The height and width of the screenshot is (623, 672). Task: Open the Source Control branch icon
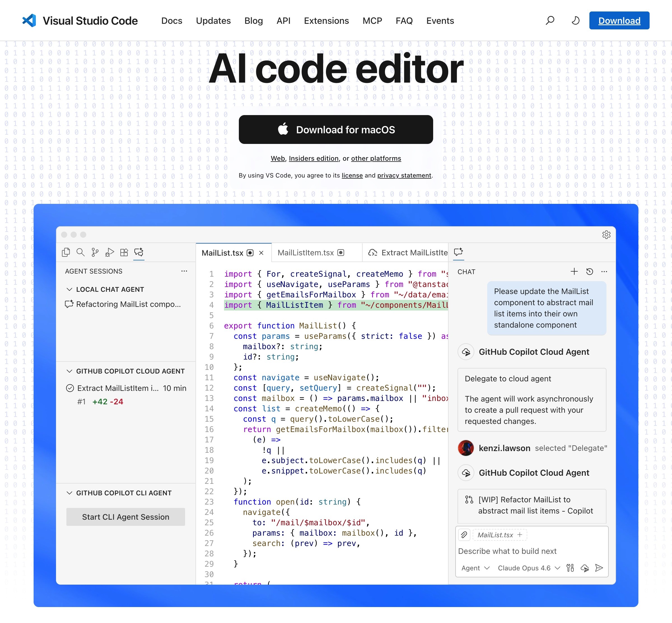tap(95, 252)
